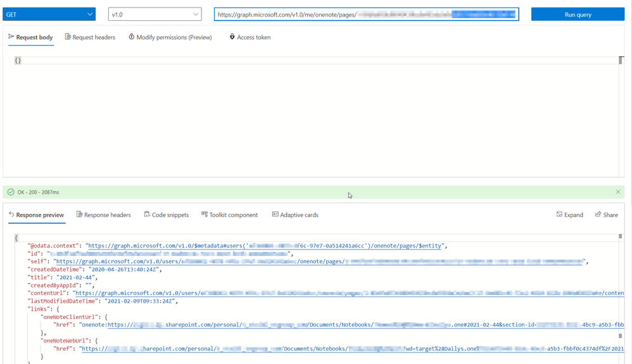Click the request URL input field
The image size is (632, 364).
(367, 14)
